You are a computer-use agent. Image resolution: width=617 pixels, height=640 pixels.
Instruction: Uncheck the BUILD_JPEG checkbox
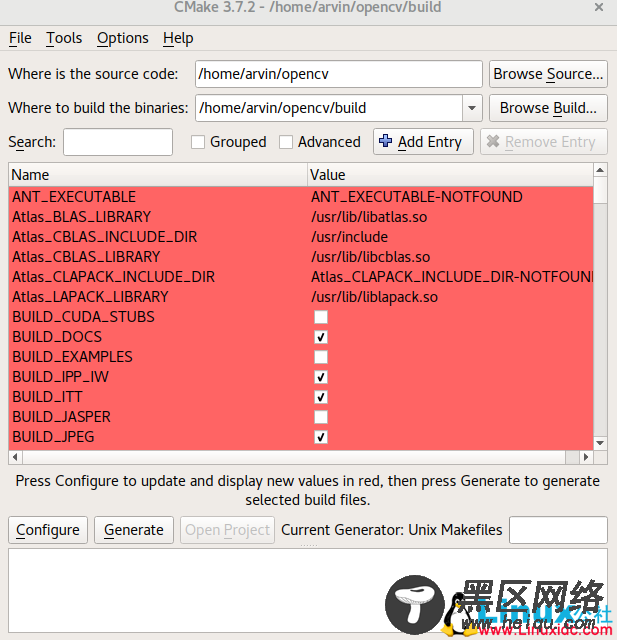pyautogui.click(x=321, y=437)
